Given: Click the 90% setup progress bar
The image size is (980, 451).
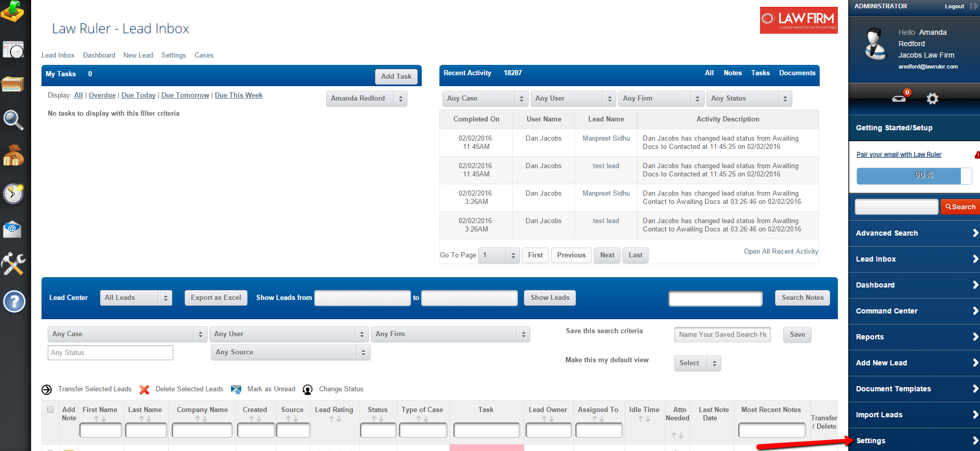Looking at the screenshot, I should (914, 175).
